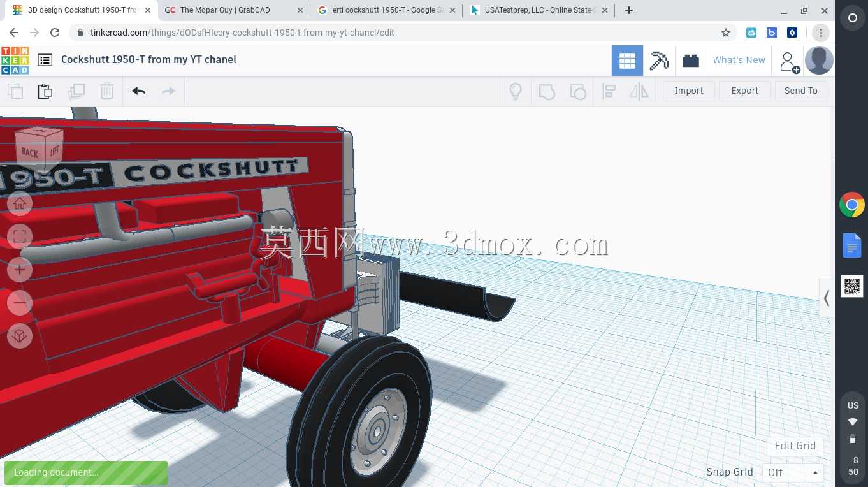Open Chrome from the shelf
The width and height of the screenshot is (868, 487).
(852, 205)
